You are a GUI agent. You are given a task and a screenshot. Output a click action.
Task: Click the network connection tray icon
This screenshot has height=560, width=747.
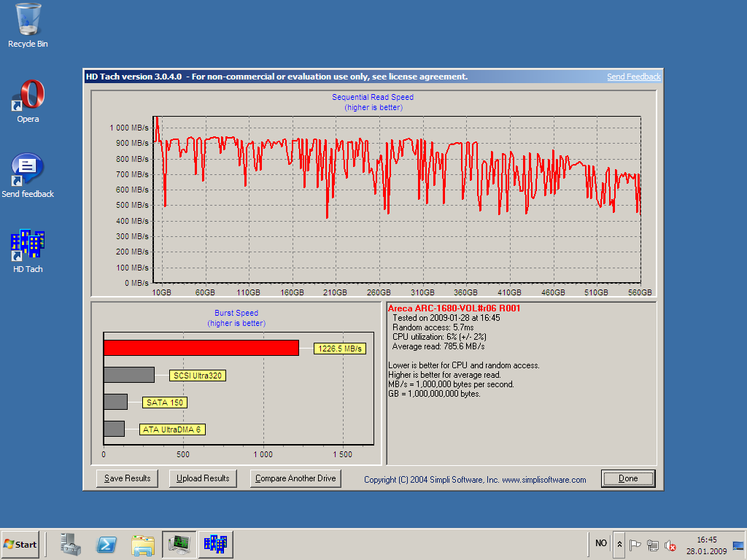[x=653, y=545]
